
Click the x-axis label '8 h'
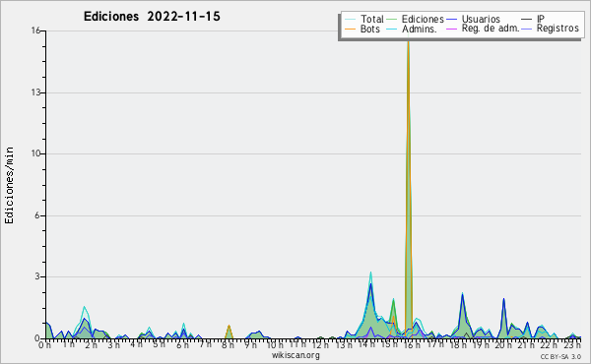(x=228, y=344)
